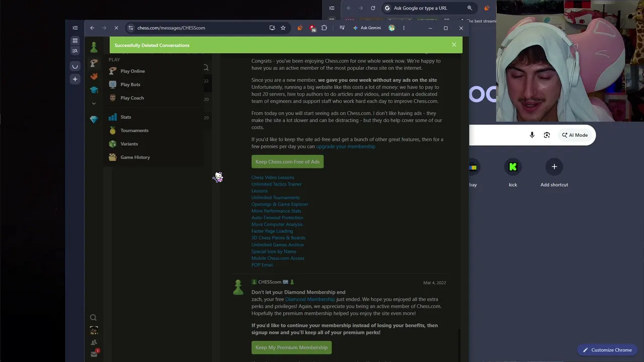This screenshot has height=362, width=644.
Task: Click the Ask Gemini button
Action: click(x=367, y=28)
